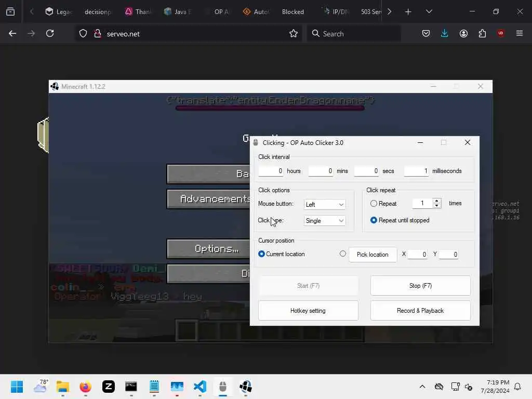
Task: Open the terminal app in the taskbar
Action: tap(131, 387)
